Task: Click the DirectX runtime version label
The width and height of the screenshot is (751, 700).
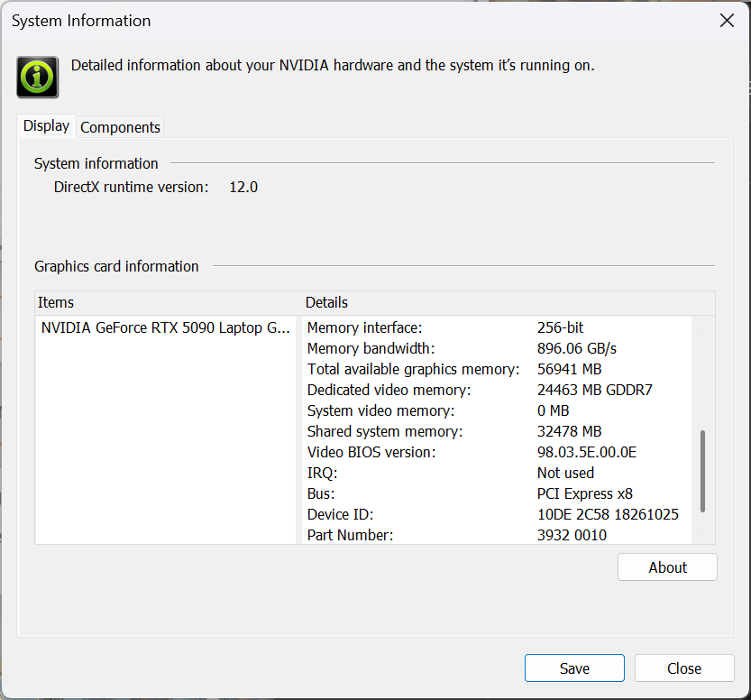Action: pyautogui.click(x=132, y=188)
